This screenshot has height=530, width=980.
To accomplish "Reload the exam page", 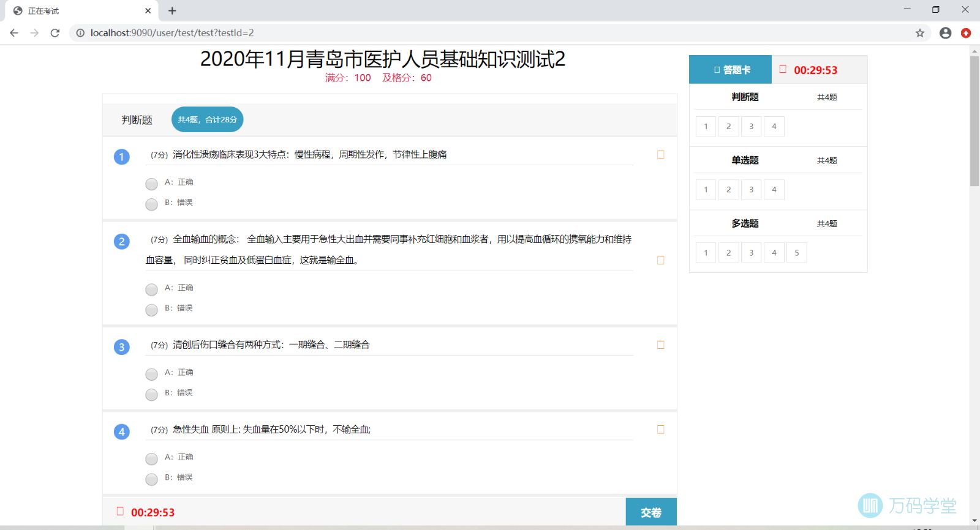I will pos(55,33).
